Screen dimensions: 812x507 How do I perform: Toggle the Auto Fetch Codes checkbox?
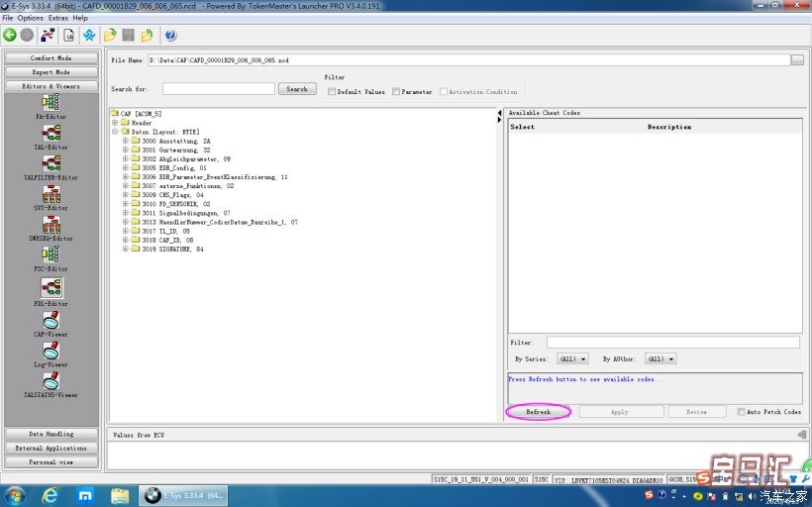[x=741, y=412]
